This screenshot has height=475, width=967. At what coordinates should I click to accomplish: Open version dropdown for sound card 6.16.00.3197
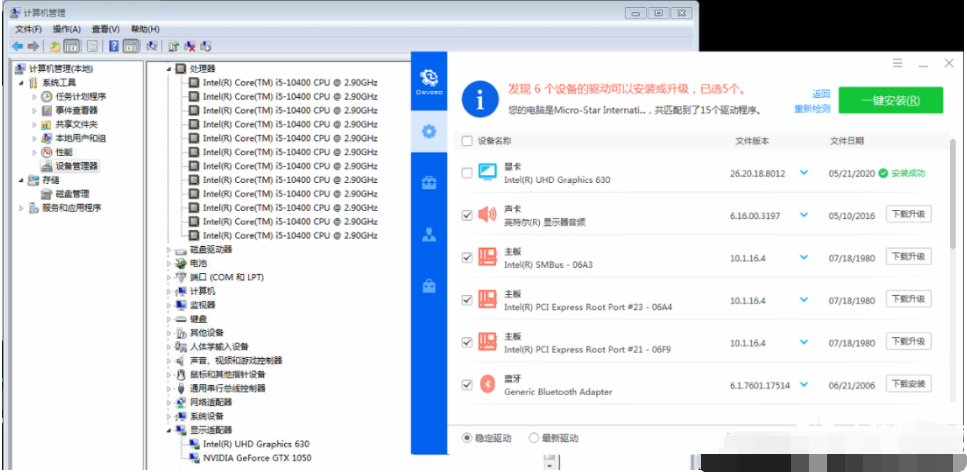[804, 215]
